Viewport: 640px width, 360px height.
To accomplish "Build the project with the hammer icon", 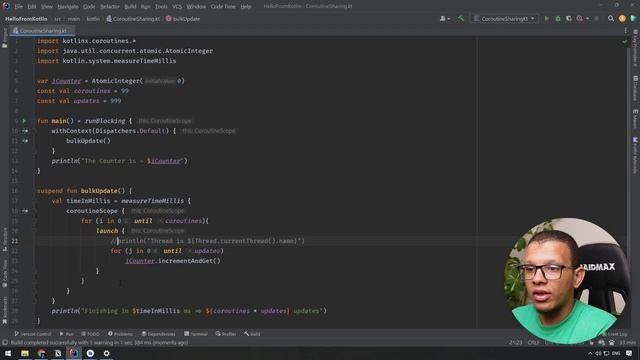I will click(461, 19).
